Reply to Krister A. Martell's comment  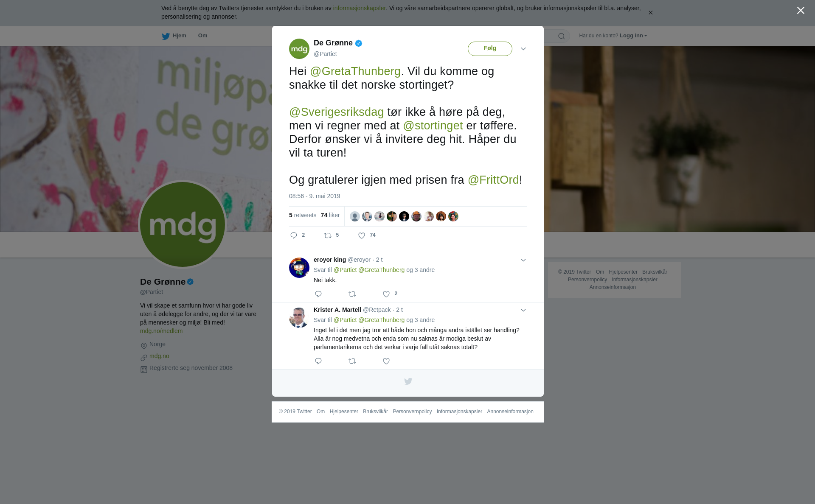coord(318,361)
